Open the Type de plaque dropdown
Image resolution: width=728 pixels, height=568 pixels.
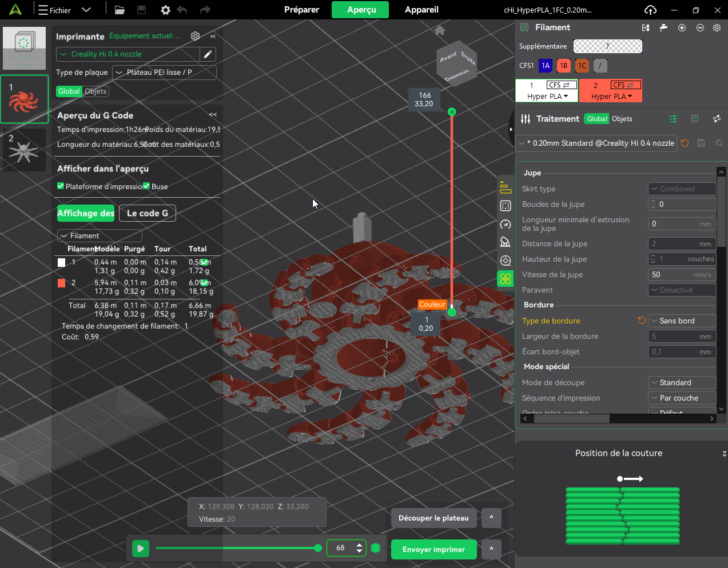point(165,73)
